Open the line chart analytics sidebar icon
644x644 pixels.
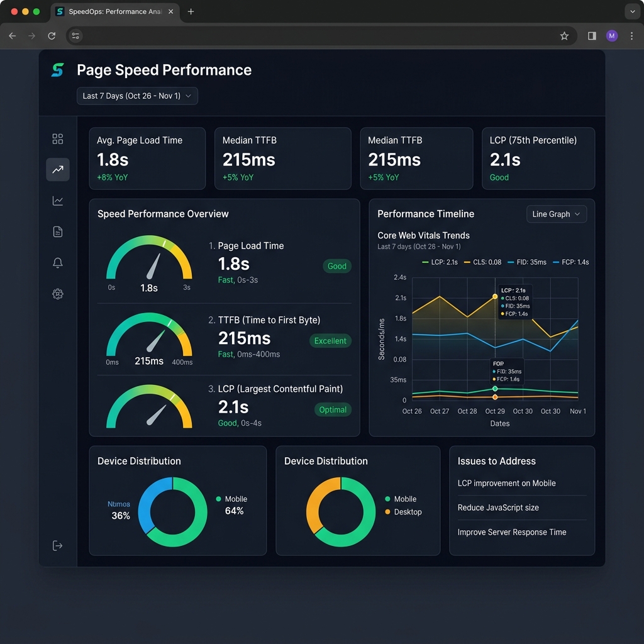[x=57, y=201]
